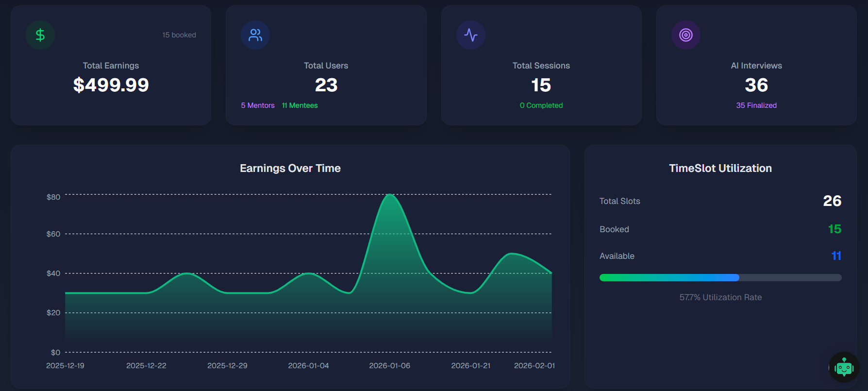Click the 11 Mentees link
The height and width of the screenshot is (391, 868).
pos(300,105)
